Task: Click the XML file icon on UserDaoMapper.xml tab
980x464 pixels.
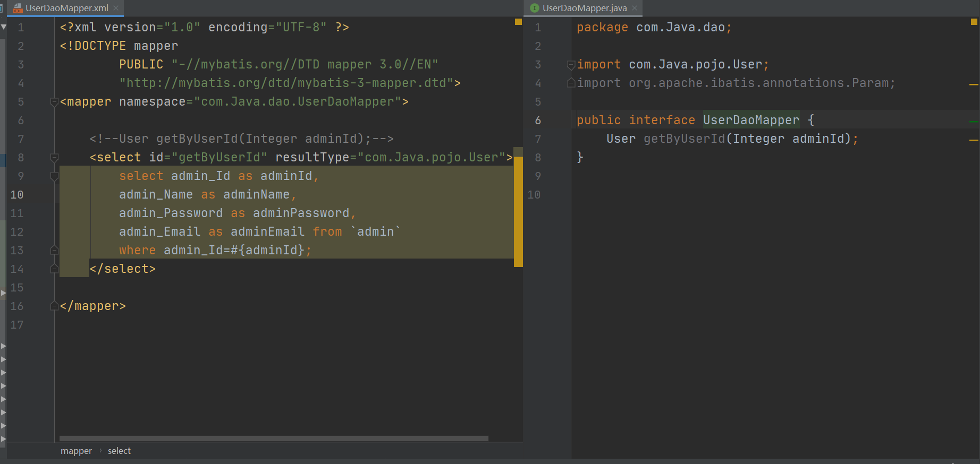Action: pyautogui.click(x=18, y=8)
